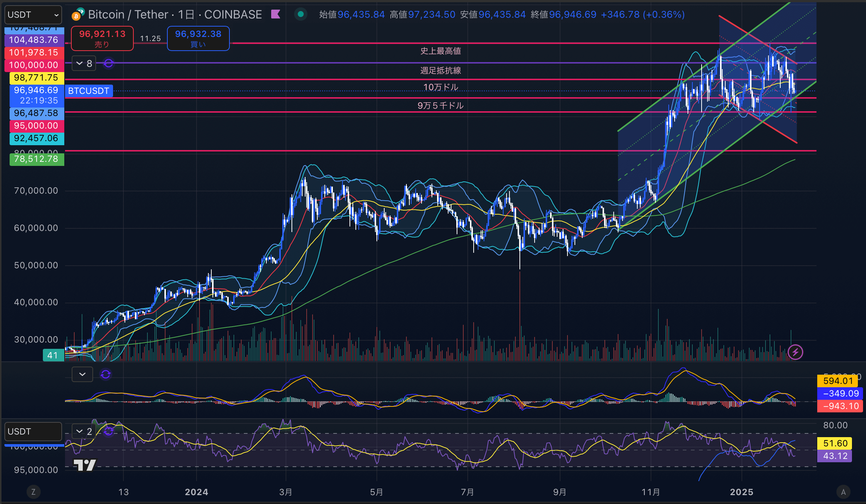
Task: Click the BTCUSDT price line label
Action: (89, 91)
